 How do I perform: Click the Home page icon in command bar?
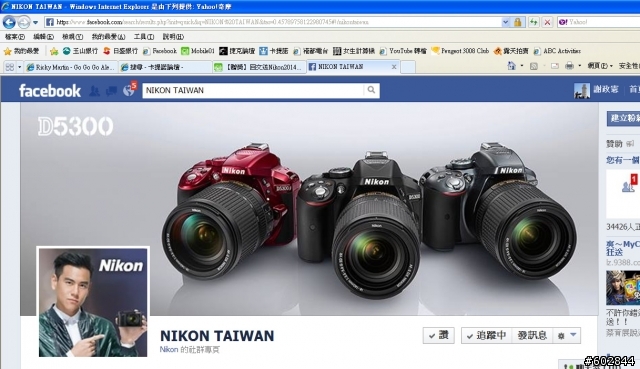click(511, 66)
